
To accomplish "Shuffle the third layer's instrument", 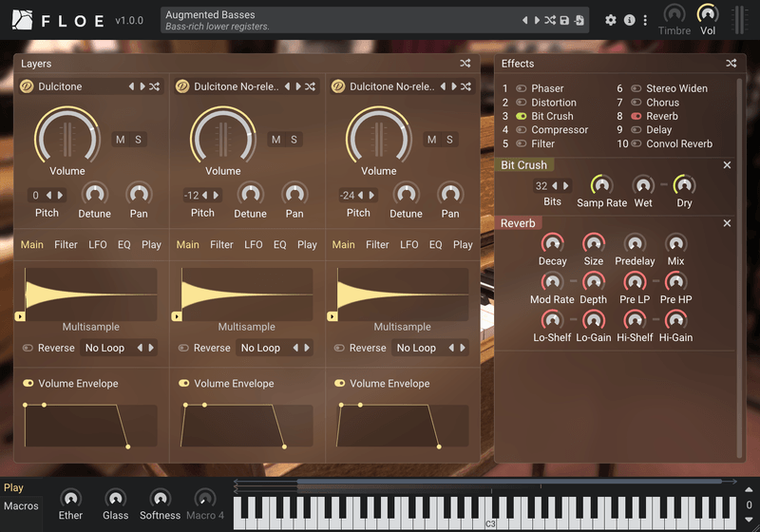I will click(x=465, y=86).
